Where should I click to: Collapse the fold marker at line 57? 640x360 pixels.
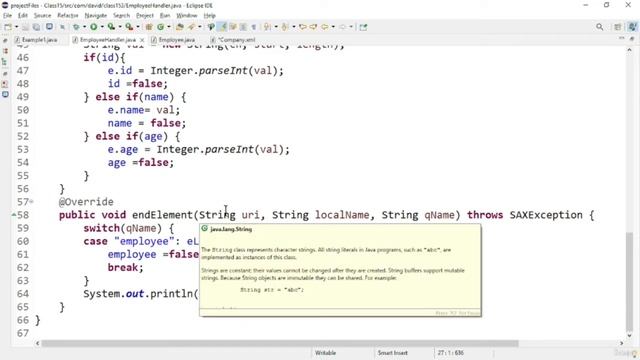click(x=31, y=202)
